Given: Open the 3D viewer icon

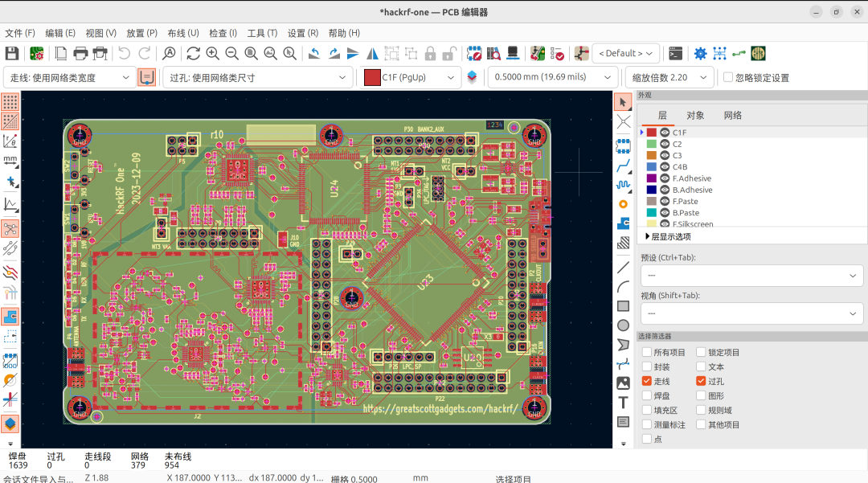Looking at the screenshot, I should 513,54.
